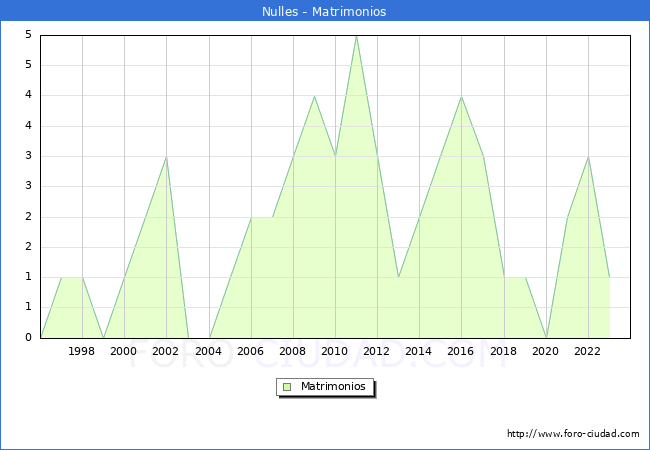Click the 2022 x-axis label

pos(587,351)
